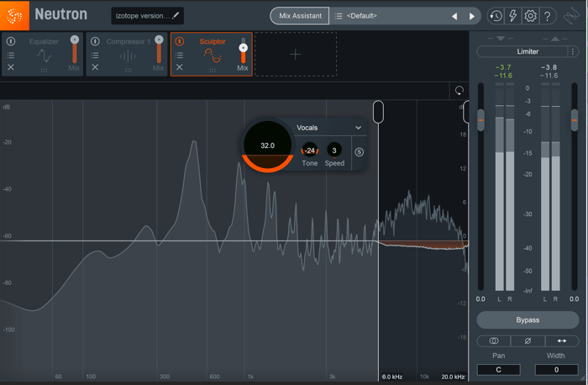Viewport: 588px width, 385px height.
Task: Click the input gain value 0.0
Action: [x=480, y=299]
